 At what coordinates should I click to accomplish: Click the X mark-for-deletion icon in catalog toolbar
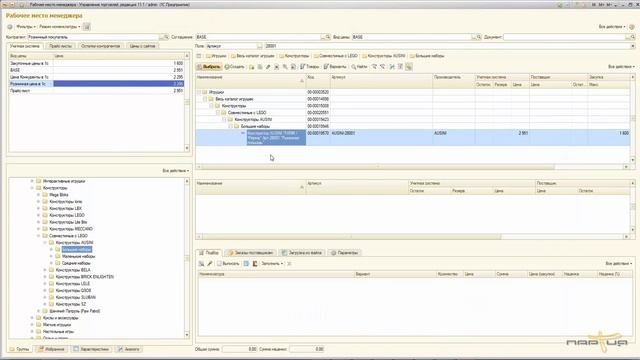tap(276, 67)
